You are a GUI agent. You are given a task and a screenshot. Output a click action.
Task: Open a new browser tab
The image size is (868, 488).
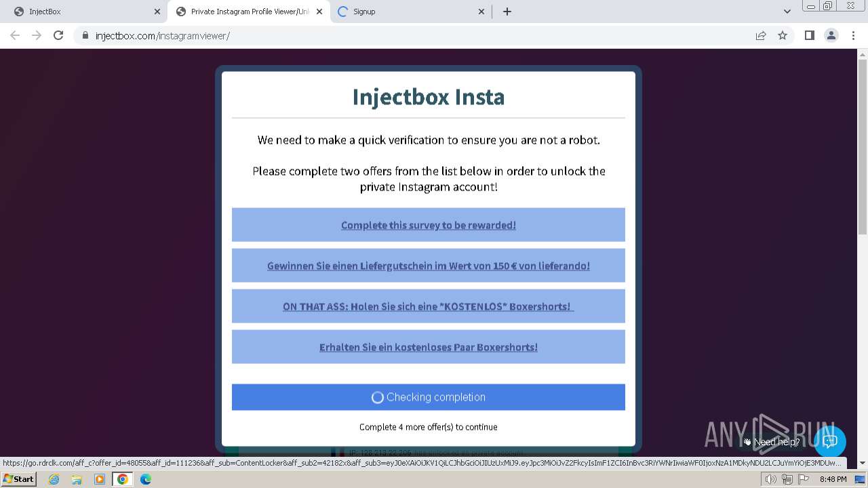click(507, 12)
